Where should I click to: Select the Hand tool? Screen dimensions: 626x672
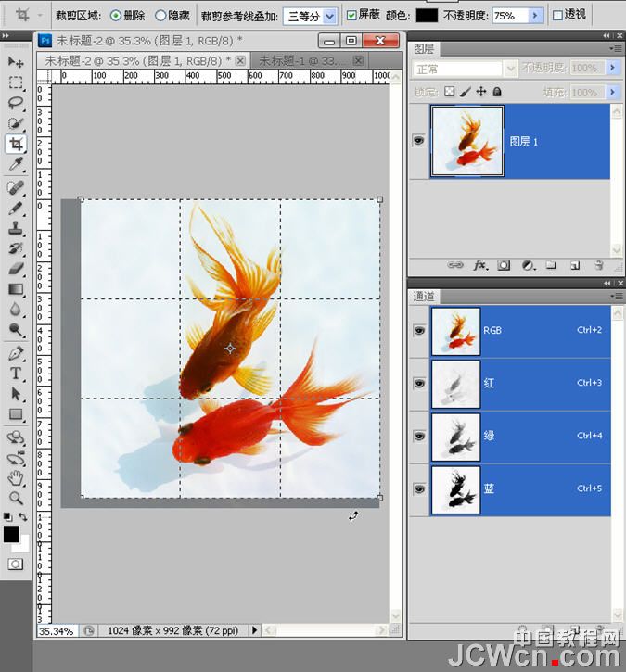(16, 478)
